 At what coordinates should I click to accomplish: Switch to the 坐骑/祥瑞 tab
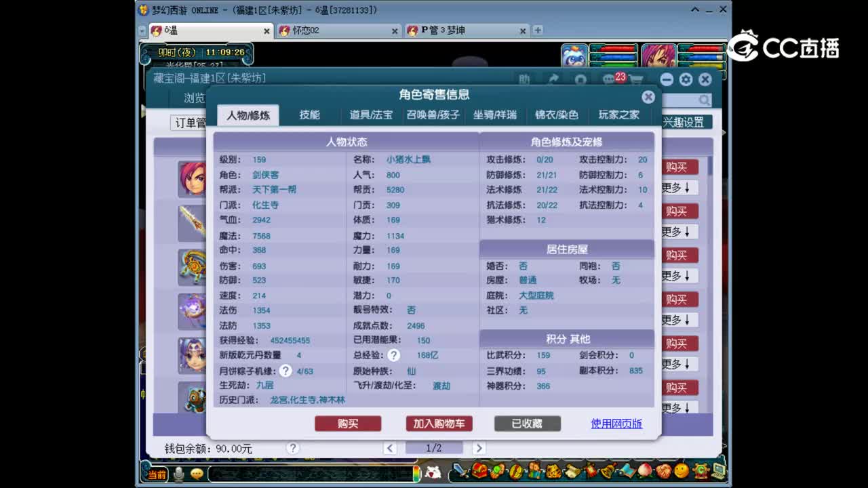point(495,115)
